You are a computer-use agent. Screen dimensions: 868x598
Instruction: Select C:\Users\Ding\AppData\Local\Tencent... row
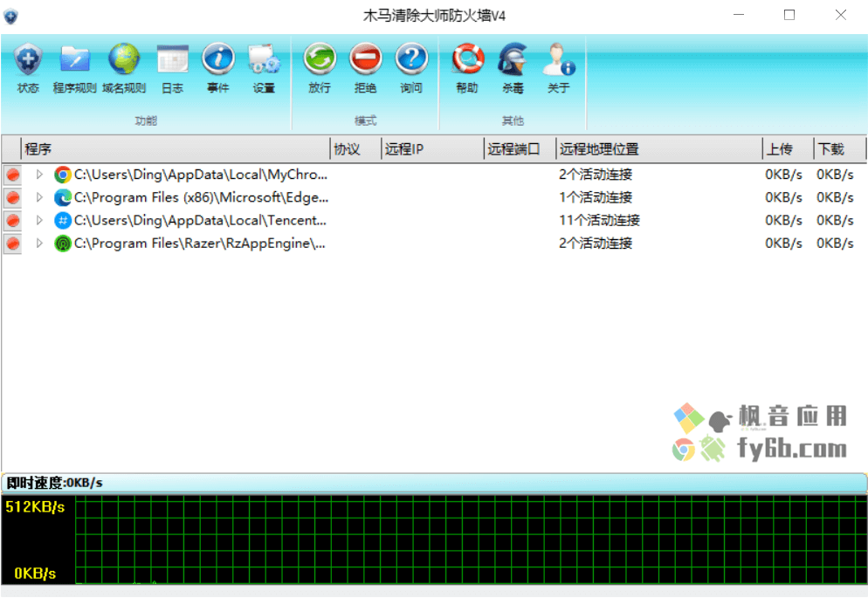click(434, 221)
